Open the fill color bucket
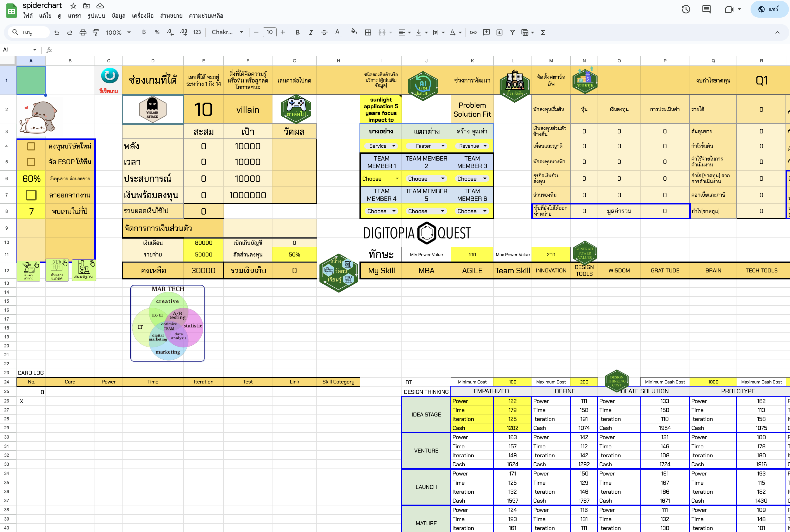790x532 pixels. click(354, 32)
